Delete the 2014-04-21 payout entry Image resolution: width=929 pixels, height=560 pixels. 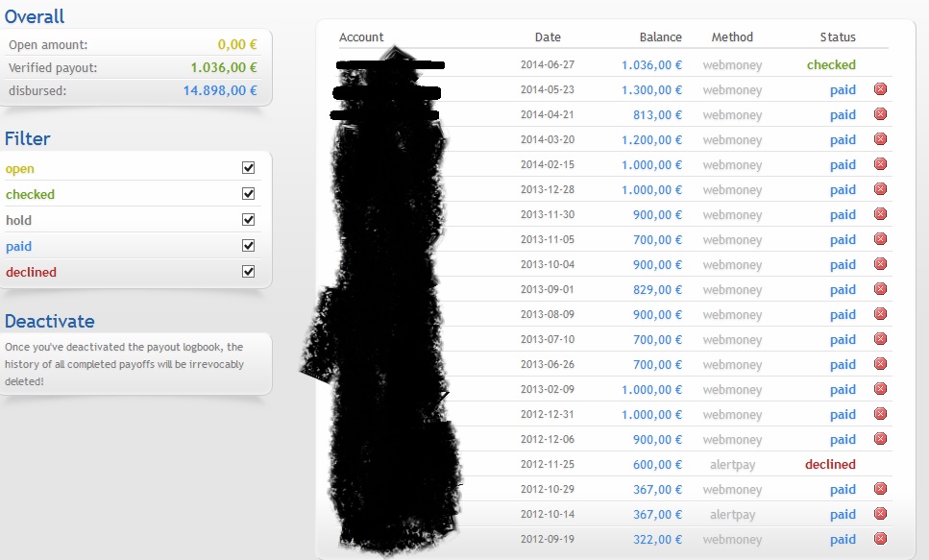click(x=880, y=114)
